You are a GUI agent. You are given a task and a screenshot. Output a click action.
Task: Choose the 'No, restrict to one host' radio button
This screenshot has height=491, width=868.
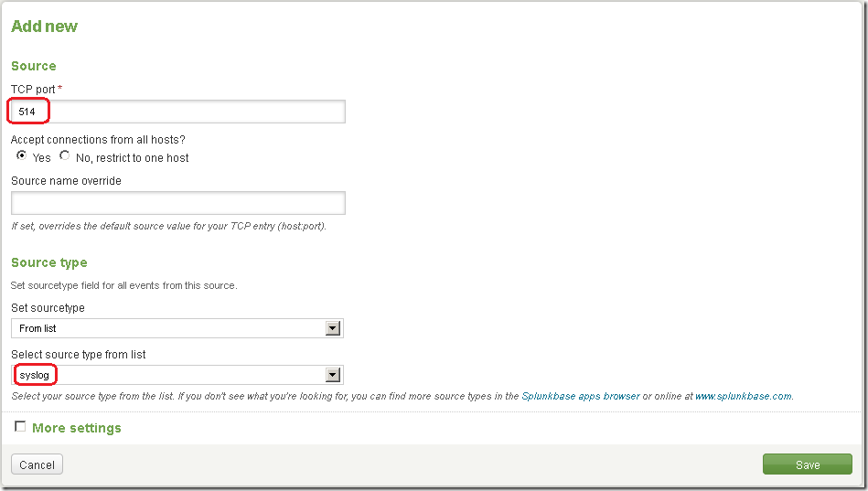point(65,156)
